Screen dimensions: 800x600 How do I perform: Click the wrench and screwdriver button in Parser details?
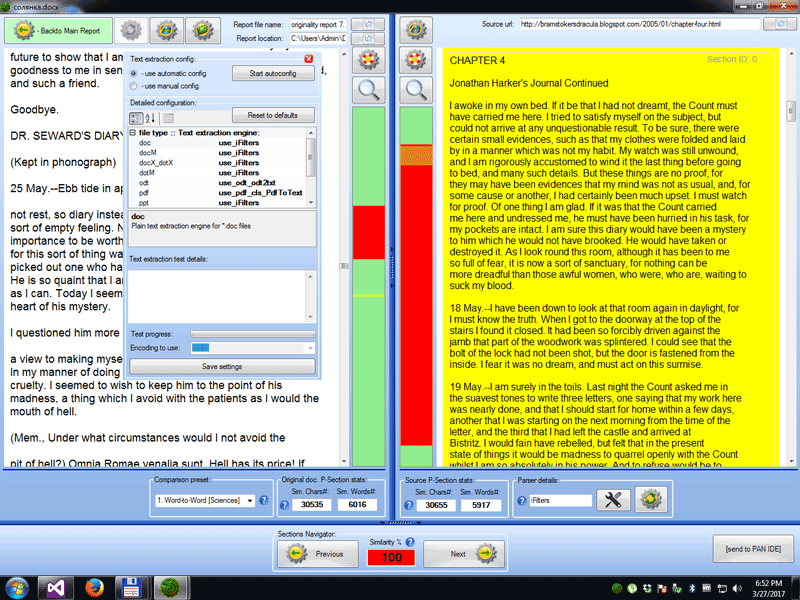point(613,500)
